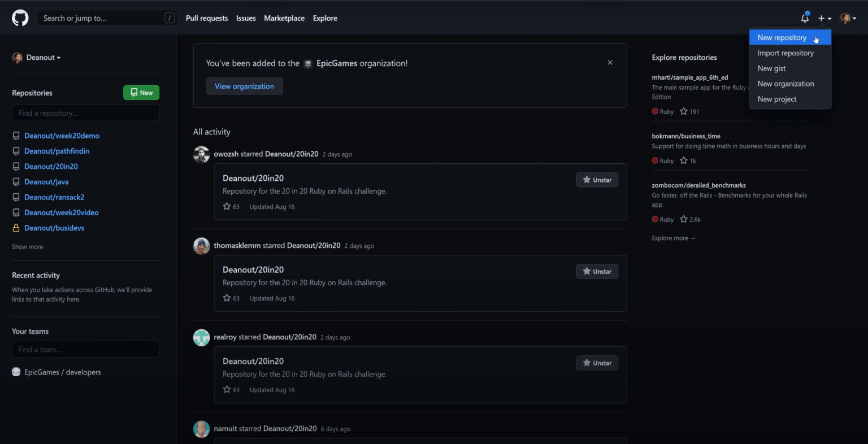Viewport: 868px width, 444px height.
Task: Unstar Deanout/20in20 in realroy's activity card
Action: click(597, 363)
